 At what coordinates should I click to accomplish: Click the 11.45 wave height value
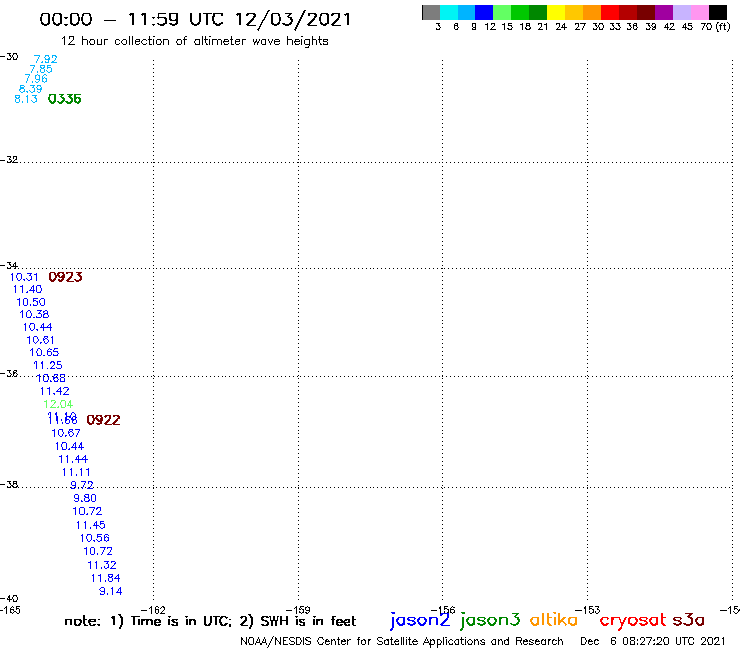(91, 525)
